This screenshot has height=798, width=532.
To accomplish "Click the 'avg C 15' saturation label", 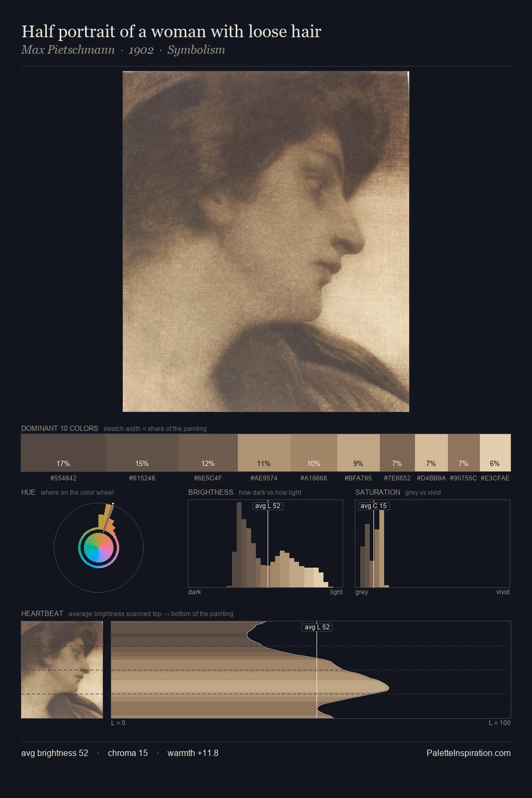I will coord(373,506).
